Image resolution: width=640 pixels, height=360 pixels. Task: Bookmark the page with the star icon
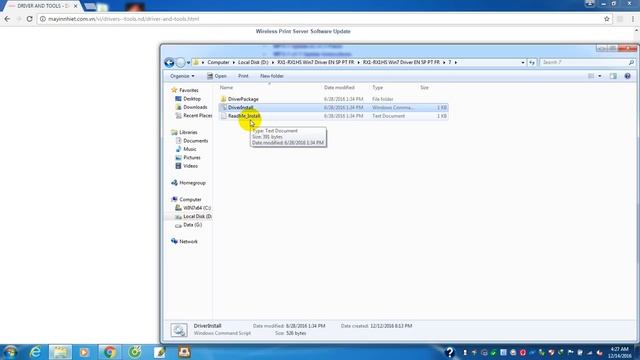pyautogui.click(x=607, y=19)
